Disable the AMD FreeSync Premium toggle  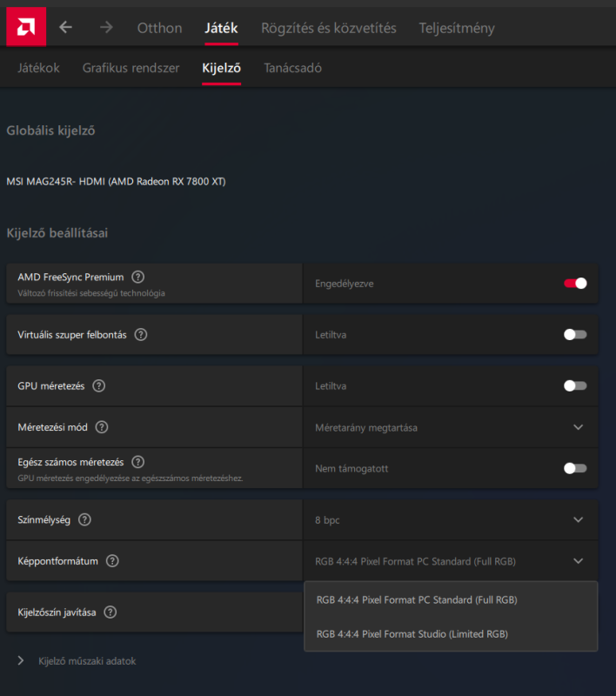coord(575,284)
